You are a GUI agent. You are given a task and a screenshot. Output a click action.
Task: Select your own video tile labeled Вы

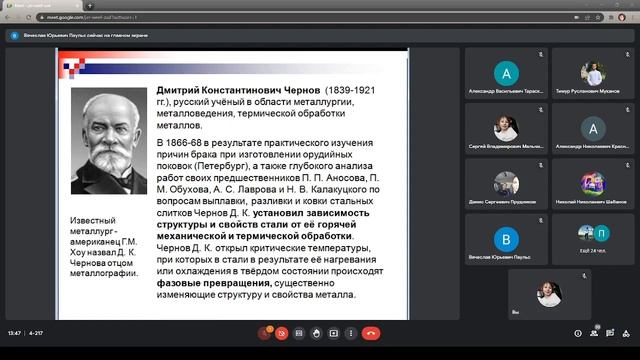pyautogui.click(x=549, y=294)
